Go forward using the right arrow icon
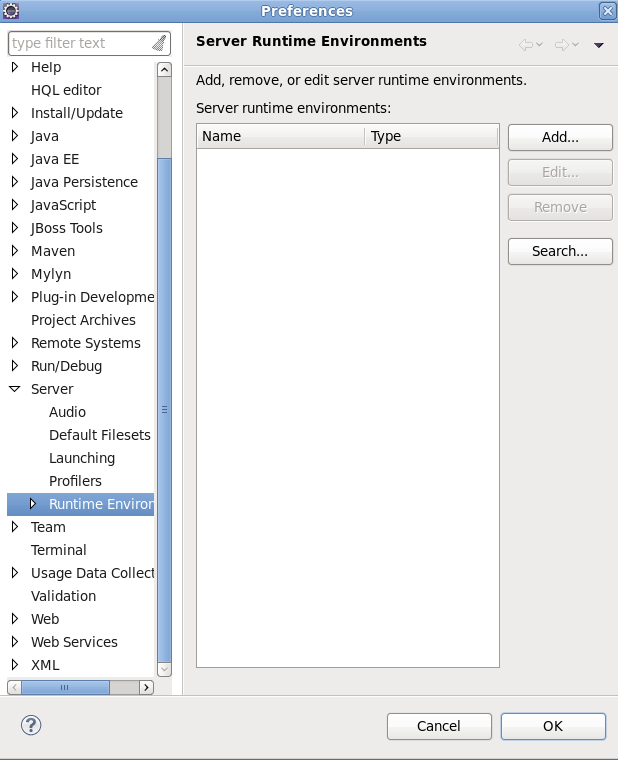Viewport: 618px width, 760px height. click(x=562, y=45)
